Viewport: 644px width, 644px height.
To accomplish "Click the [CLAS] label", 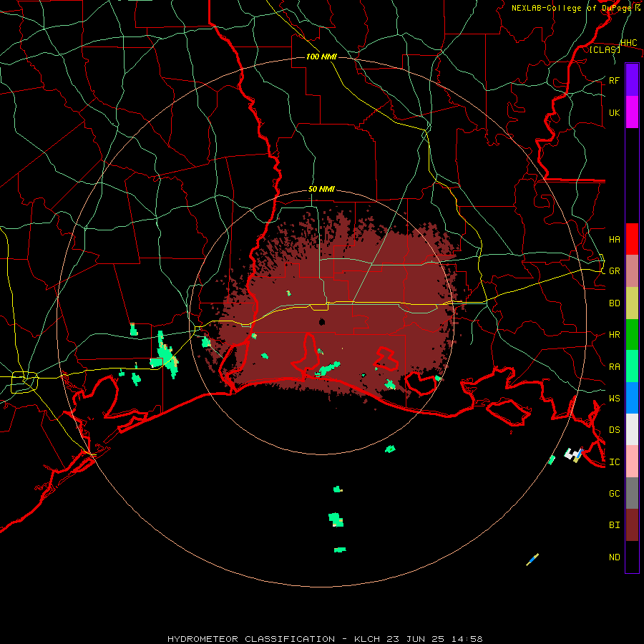I will 605,49.
